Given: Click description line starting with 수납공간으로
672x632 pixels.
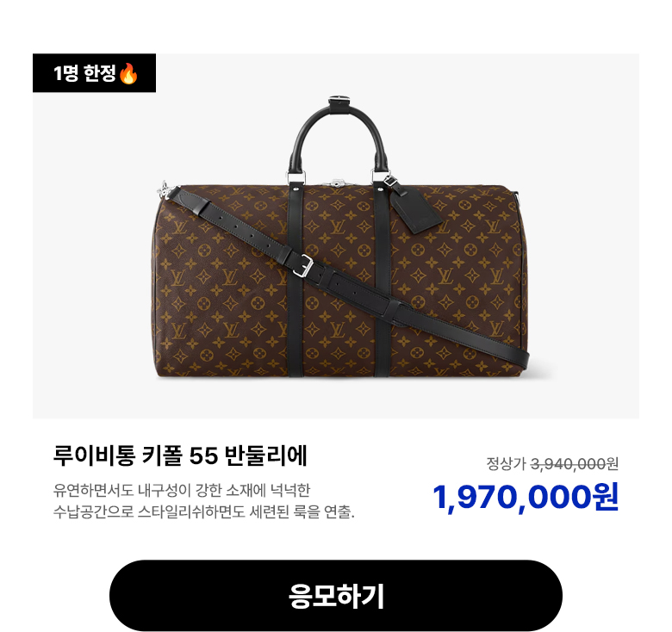Looking at the screenshot, I should pos(204,511).
